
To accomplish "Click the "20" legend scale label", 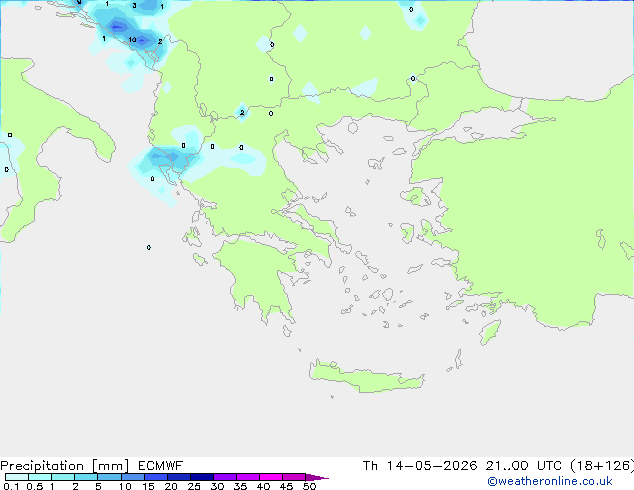I will (171, 486).
